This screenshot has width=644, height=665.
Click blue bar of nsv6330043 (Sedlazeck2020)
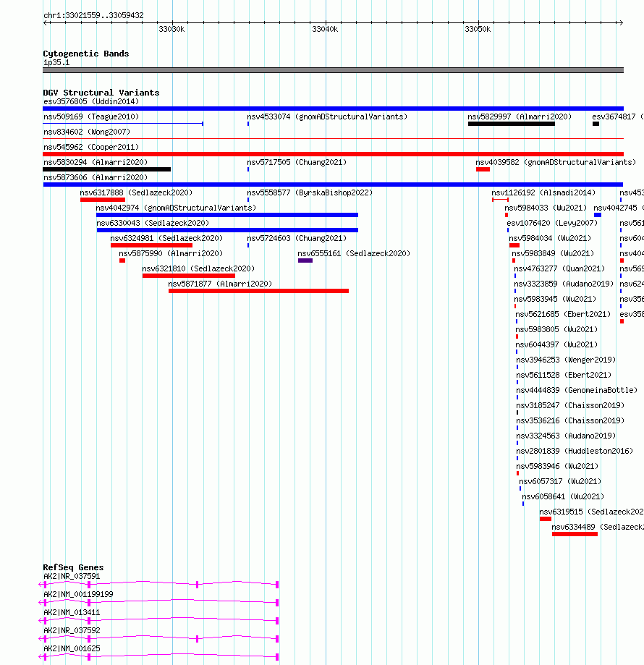[227, 230]
